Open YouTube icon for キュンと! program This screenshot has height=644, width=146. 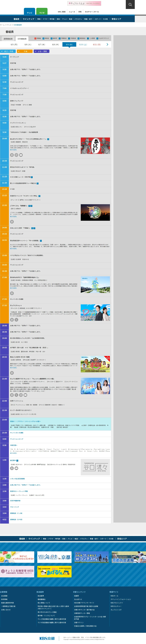click(x=25, y=395)
